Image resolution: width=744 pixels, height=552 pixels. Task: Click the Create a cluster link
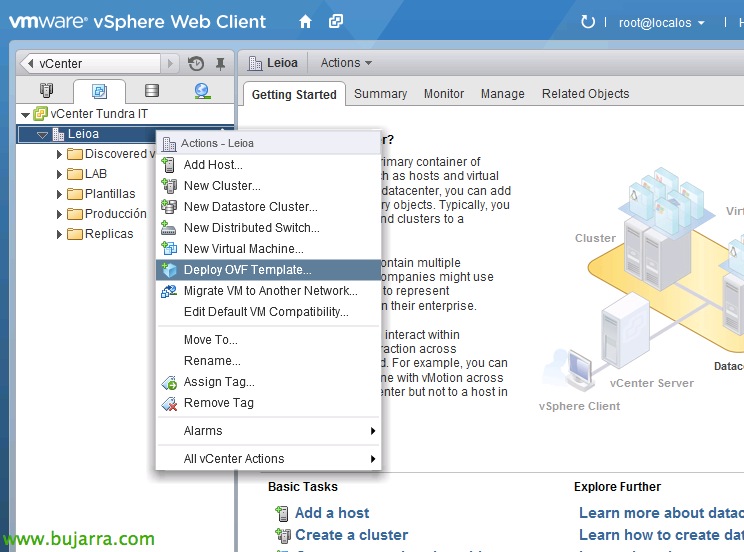click(352, 535)
